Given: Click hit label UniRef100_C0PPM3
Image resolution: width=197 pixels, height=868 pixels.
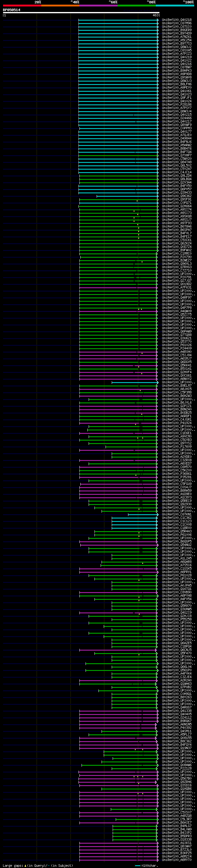Looking at the screenshot, I should [x=177, y=128].
